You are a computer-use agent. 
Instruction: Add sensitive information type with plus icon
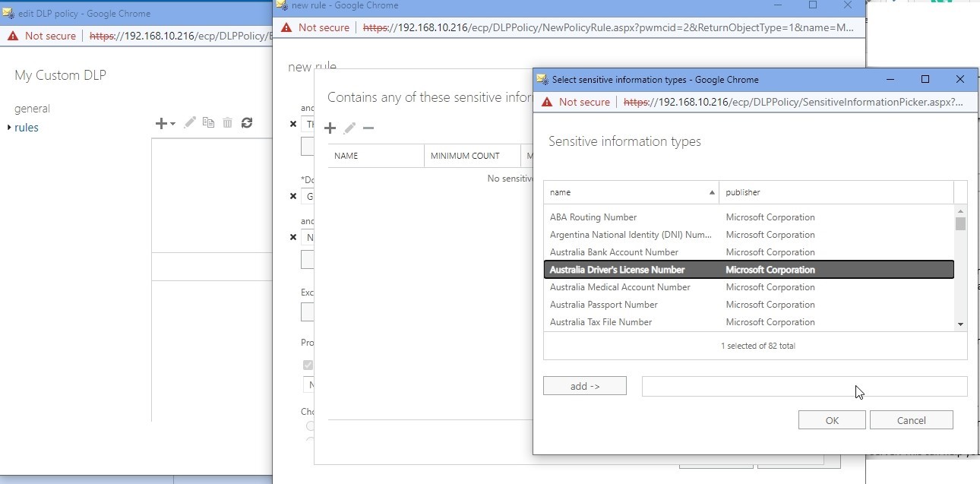coord(330,128)
